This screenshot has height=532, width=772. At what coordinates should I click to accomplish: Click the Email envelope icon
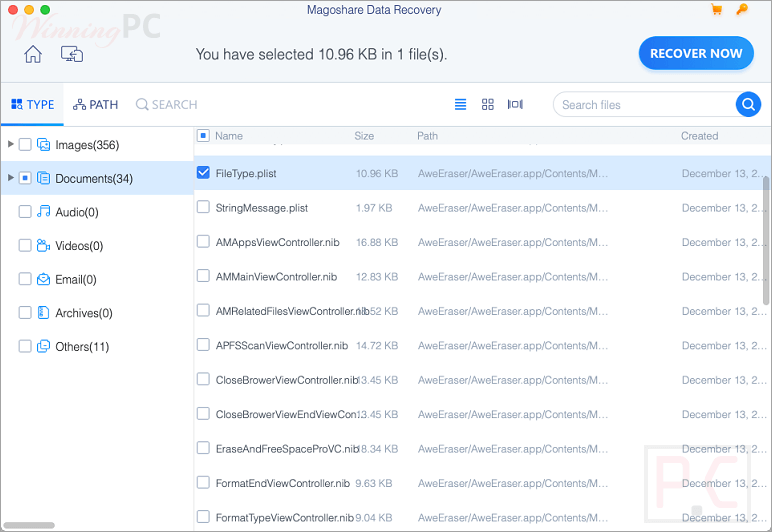click(x=44, y=279)
